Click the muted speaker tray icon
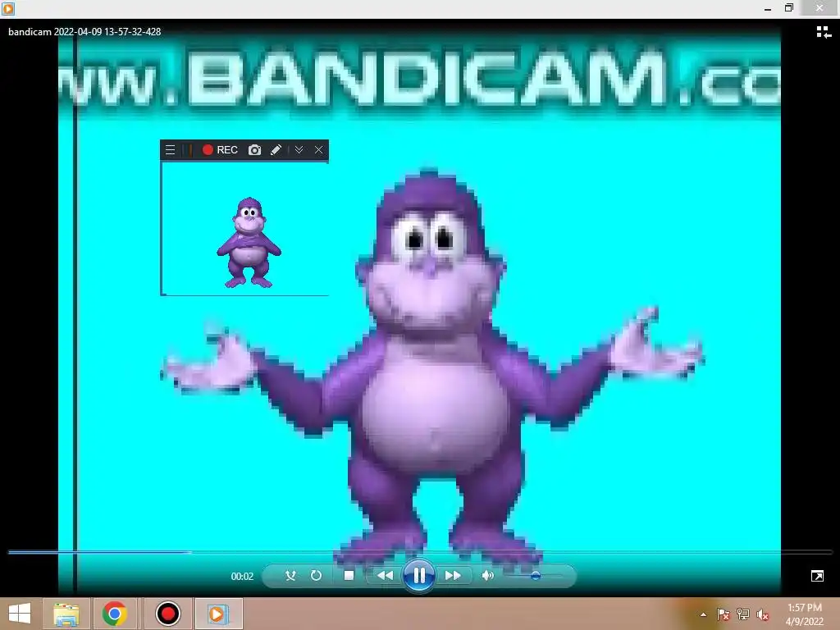Viewport: 840px width, 630px height. pos(763,614)
